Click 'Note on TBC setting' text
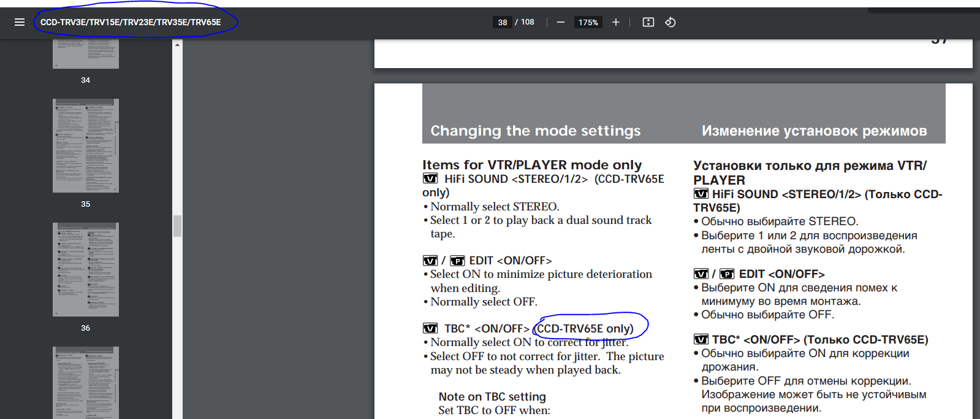Image resolution: width=980 pixels, height=419 pixels. (492, 397)
